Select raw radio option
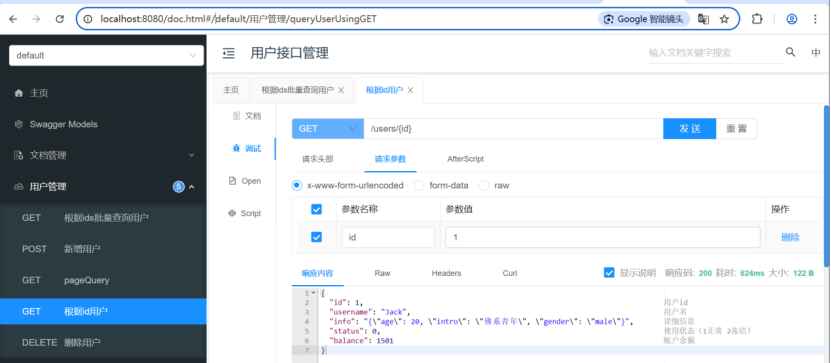 pos(484,185)
